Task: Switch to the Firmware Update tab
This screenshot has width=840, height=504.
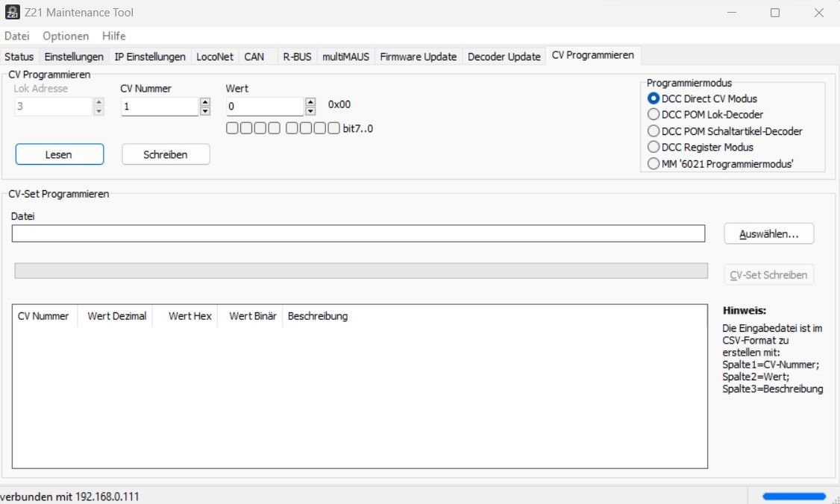Action: (x=418, y=57)
